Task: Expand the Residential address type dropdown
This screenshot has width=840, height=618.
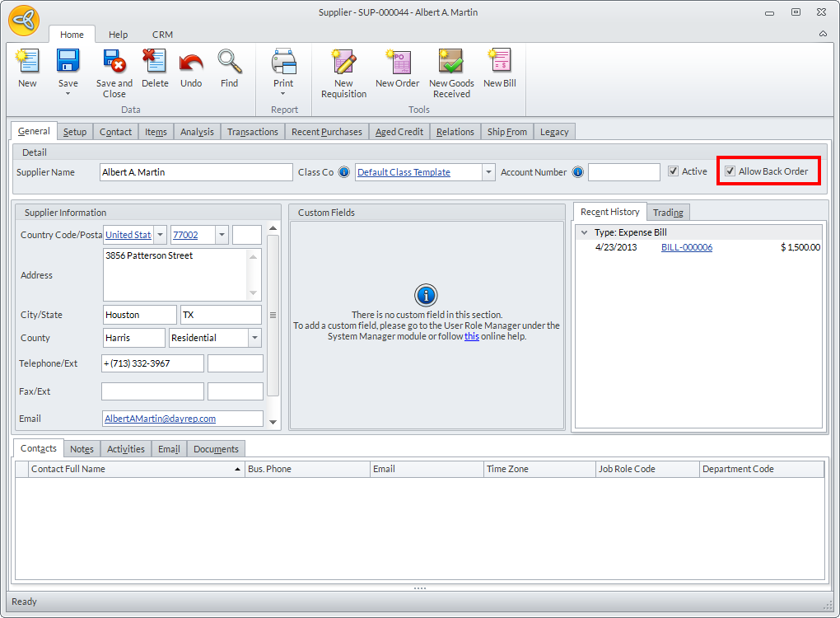Action: click(x=254, y=338)
